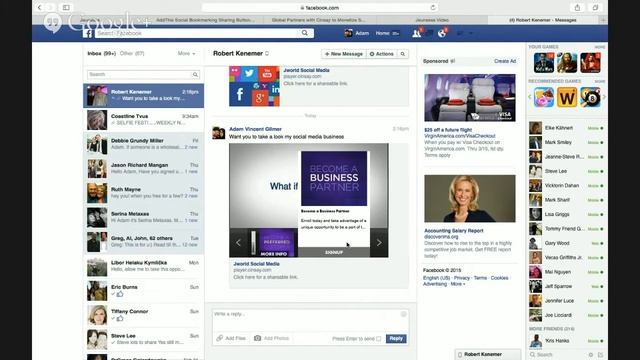Click the candy game icon in recommended games
The image size is (640, 360).
point(544,98)
